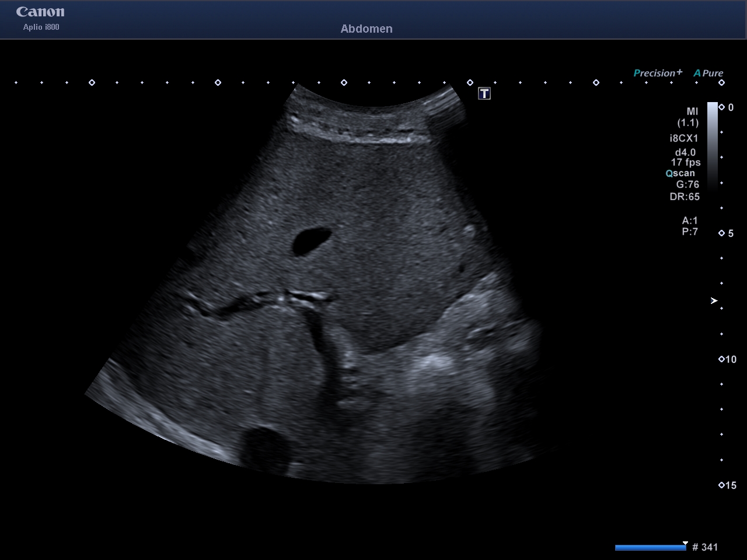Click the white cine position triangle marker

coord(685,542)
